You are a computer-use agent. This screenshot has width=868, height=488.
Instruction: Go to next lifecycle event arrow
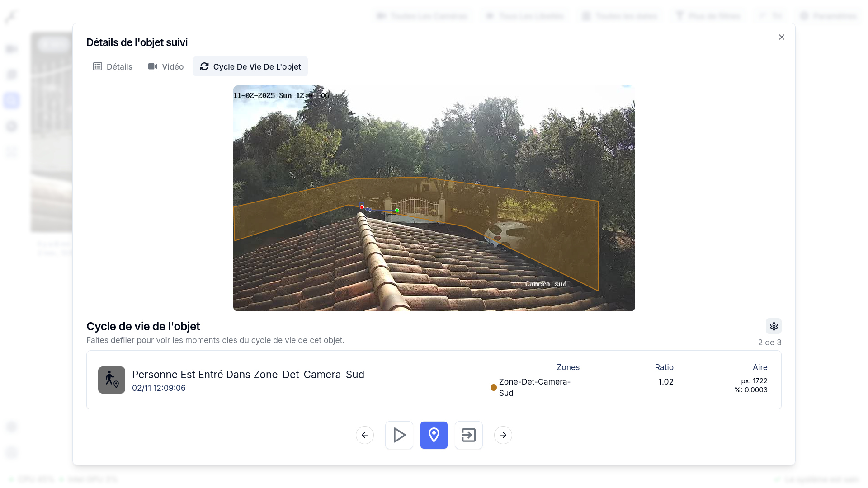pyautogui.click(x=503, y=435)
